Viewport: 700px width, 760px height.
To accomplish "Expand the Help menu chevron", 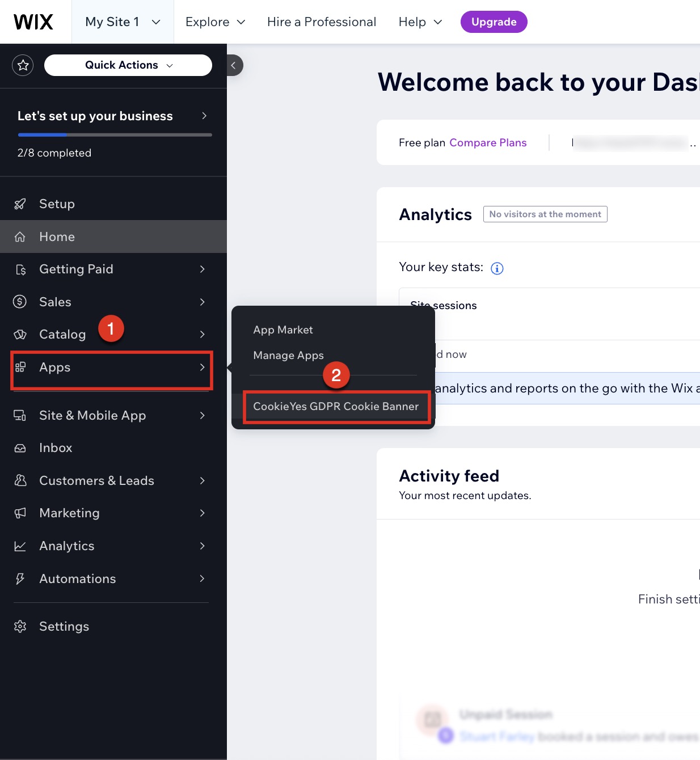I will click(437, 22).
